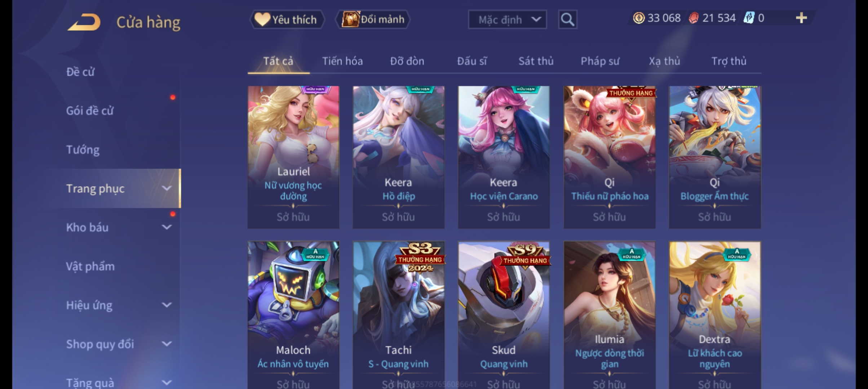868x389 pixels.
Task: Switch to the Pháp sư tab
Action: pos(600,61)
